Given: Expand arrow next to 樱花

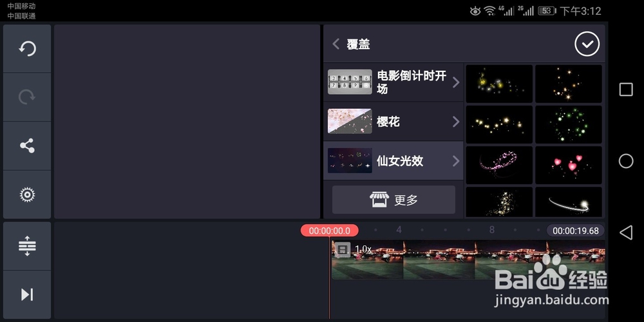Looking at the screenshot, I should click(455, 122).
